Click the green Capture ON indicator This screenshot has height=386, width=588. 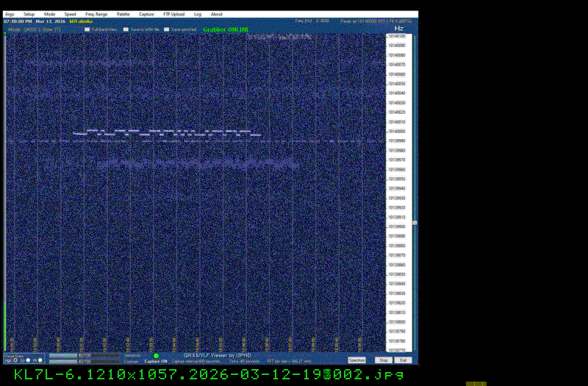pyautogui.click(x=157, y=356)
